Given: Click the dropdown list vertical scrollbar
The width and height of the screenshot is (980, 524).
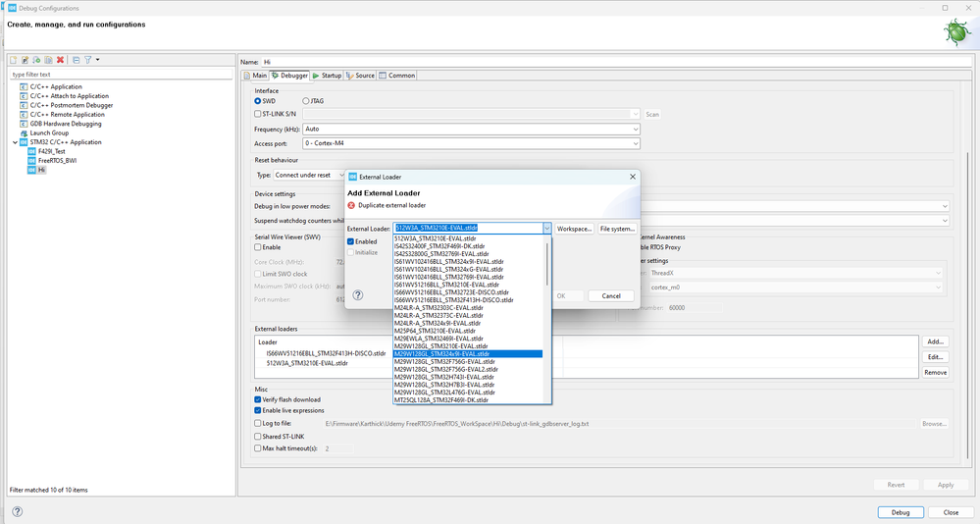Looking at the screenshot, I should coord(547,265).
